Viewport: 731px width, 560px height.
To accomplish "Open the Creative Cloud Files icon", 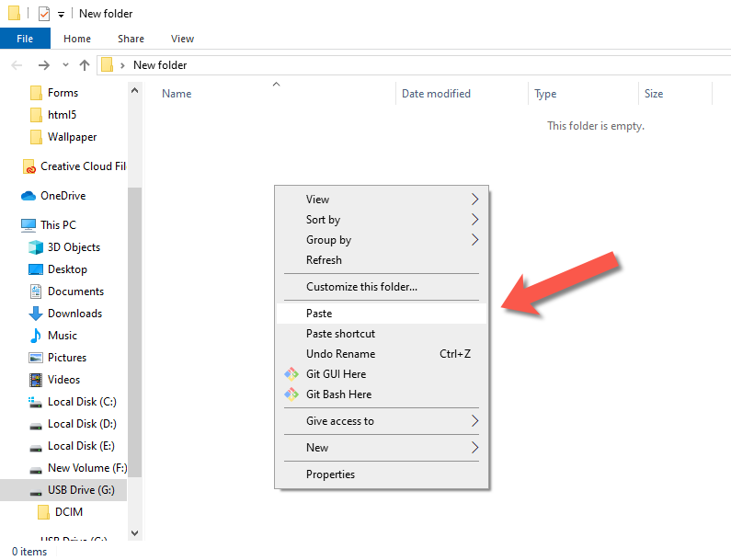I will point(29,166).
